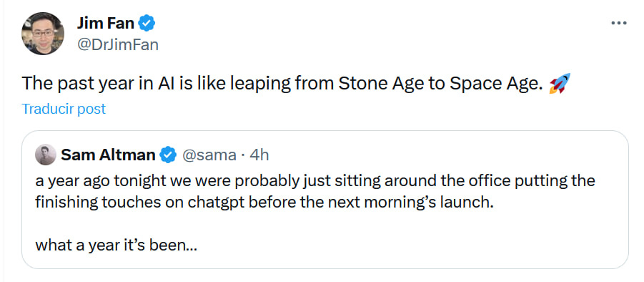Click the rocket emoji in the post
The image size is (644, 282).
560,84
